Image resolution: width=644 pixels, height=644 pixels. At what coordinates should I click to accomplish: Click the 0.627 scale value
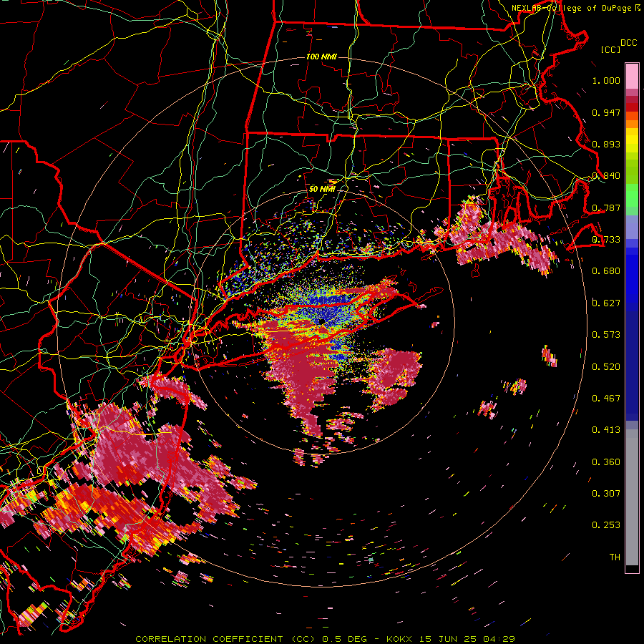pyautogui.click(x=606, y=303)
